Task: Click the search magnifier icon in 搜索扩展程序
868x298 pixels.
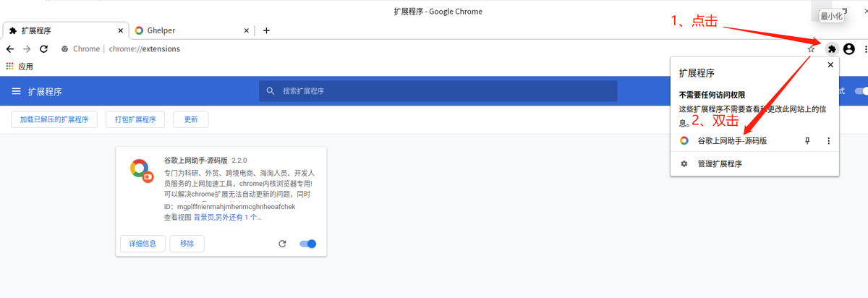Action: (x=271, y=91)
